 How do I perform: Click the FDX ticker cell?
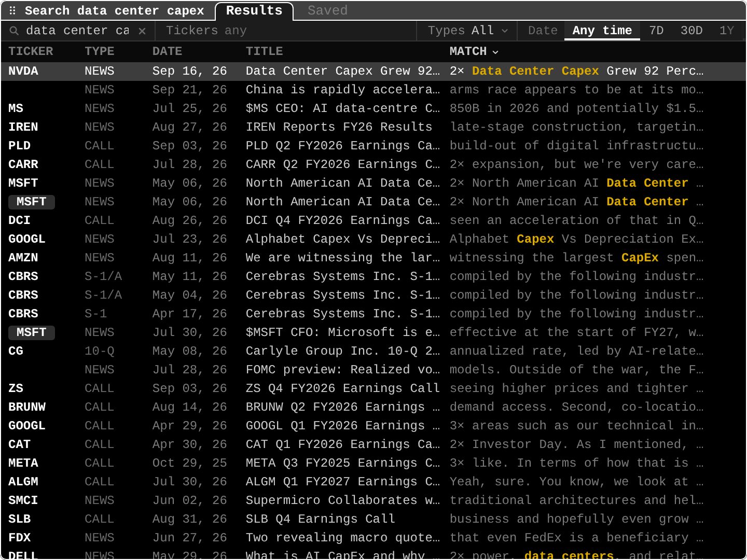(x=19, y=538)
